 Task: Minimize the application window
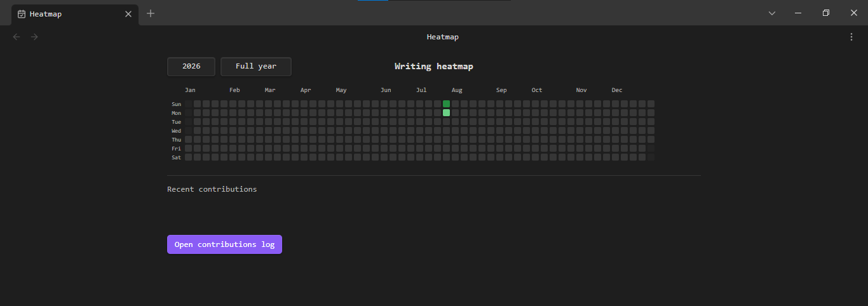[x=798, y=13]
